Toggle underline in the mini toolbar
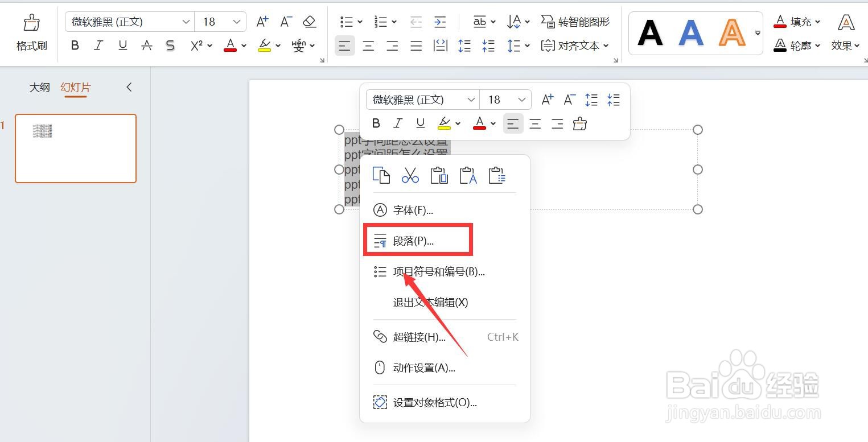868x442 pixels. 420,123
